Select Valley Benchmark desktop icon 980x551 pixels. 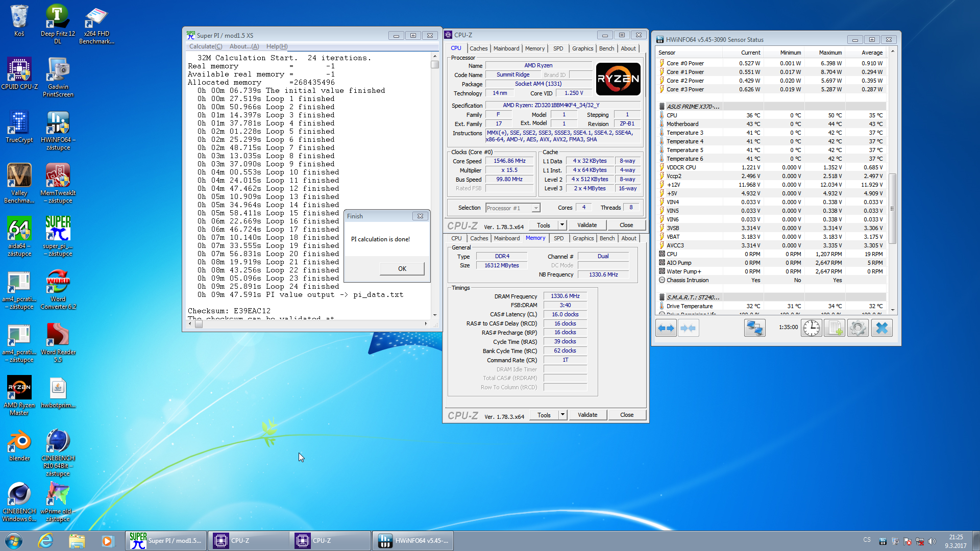point(19,183)
